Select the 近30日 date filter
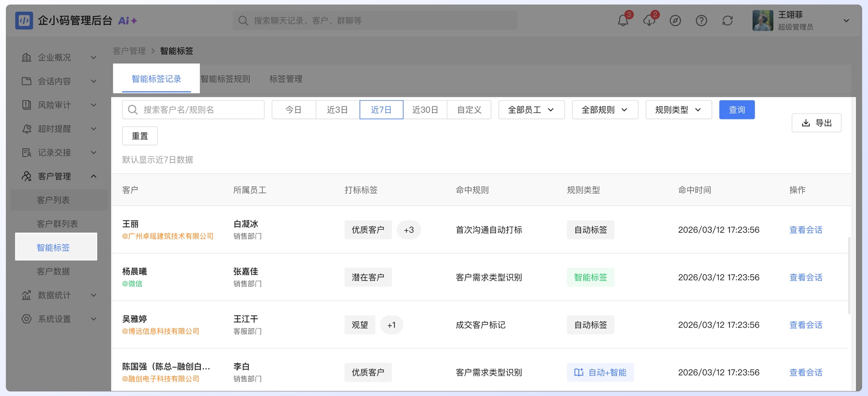Viewport: 868px width, 396px height. (x=425, y=110)
